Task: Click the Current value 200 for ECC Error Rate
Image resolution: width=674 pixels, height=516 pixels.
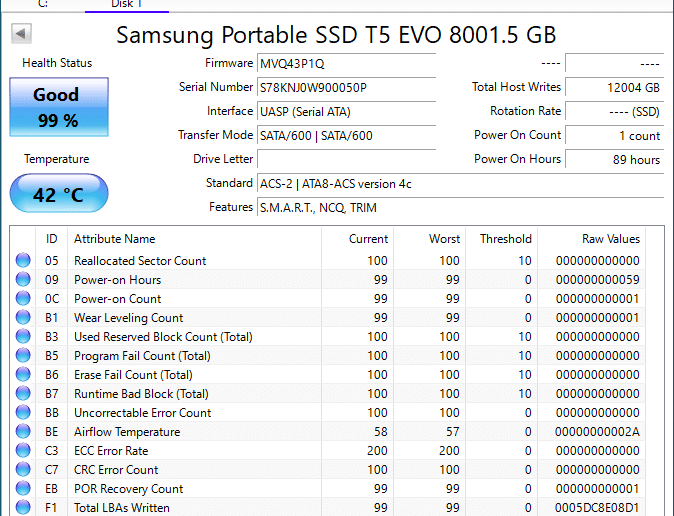Action: [377, 450]
